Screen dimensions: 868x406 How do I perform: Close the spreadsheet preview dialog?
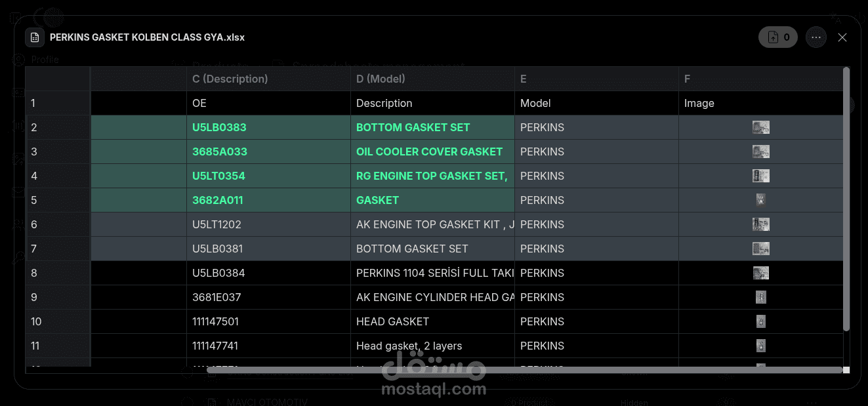click(x=842, y=37)
